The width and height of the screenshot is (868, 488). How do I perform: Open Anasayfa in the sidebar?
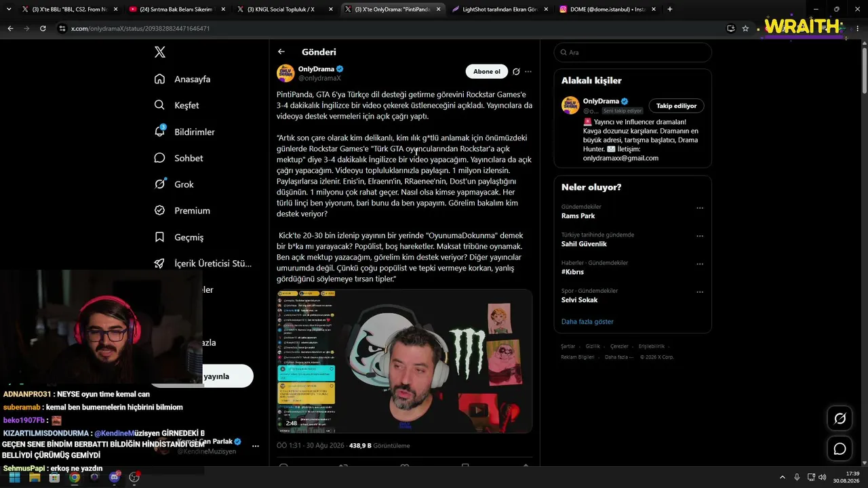[x=183, y=79]
